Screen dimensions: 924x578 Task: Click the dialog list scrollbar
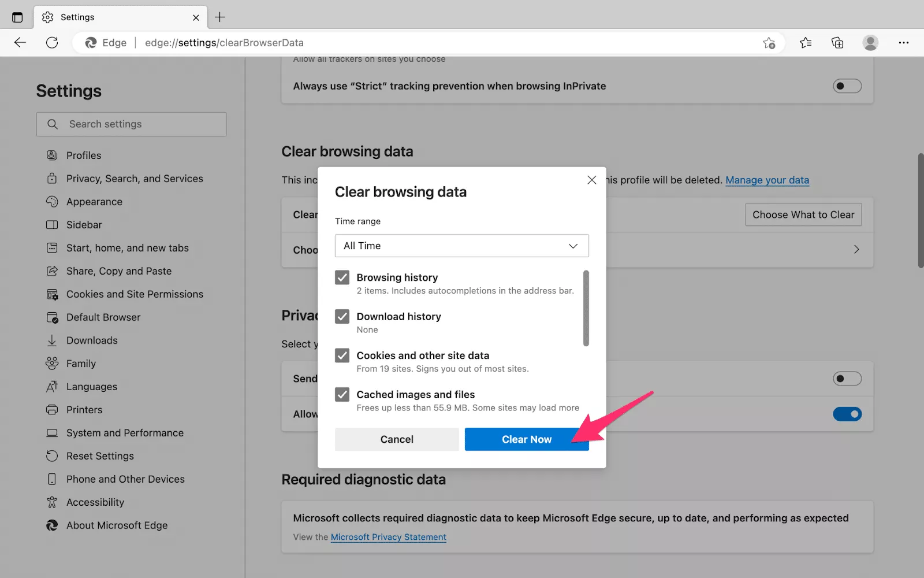586,308
